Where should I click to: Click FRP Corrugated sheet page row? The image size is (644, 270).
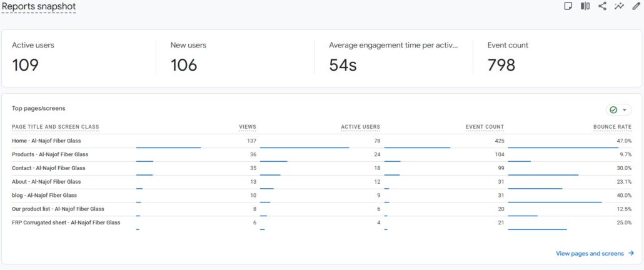click(x=66, y=222)
